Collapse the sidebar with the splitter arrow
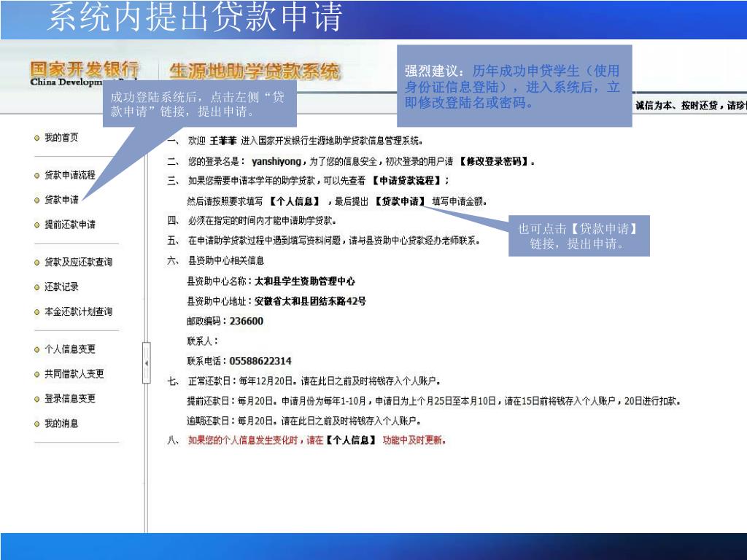Image resolution: width=747 pixels, height=560 pixels. pos(146,363)
